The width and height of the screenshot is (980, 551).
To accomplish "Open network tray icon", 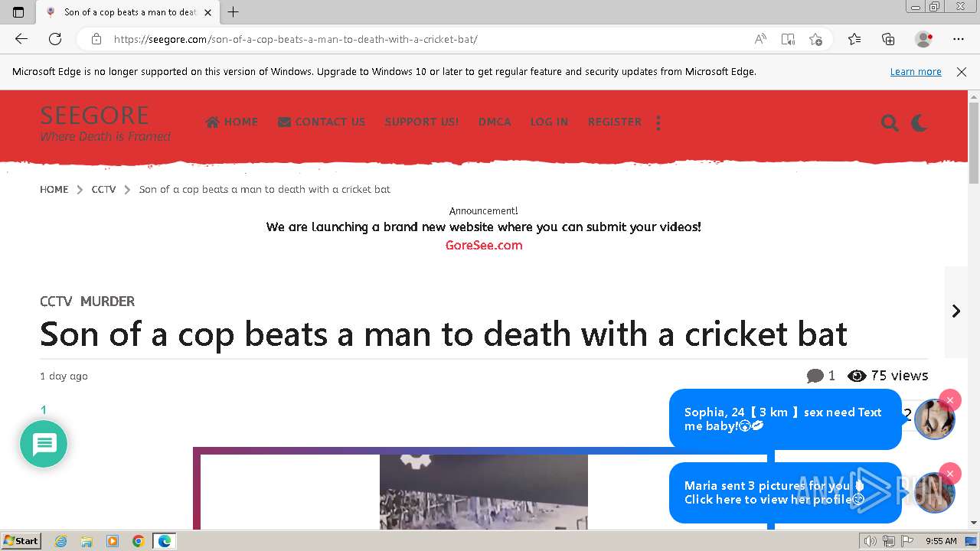I will tap(888, 541).
